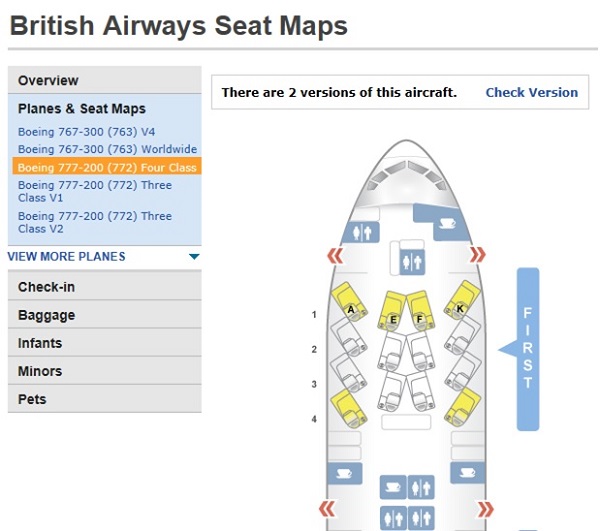The image size is (600, 531).
Task: Click the View More Planes arrow
Action: [x=194, y=257]
